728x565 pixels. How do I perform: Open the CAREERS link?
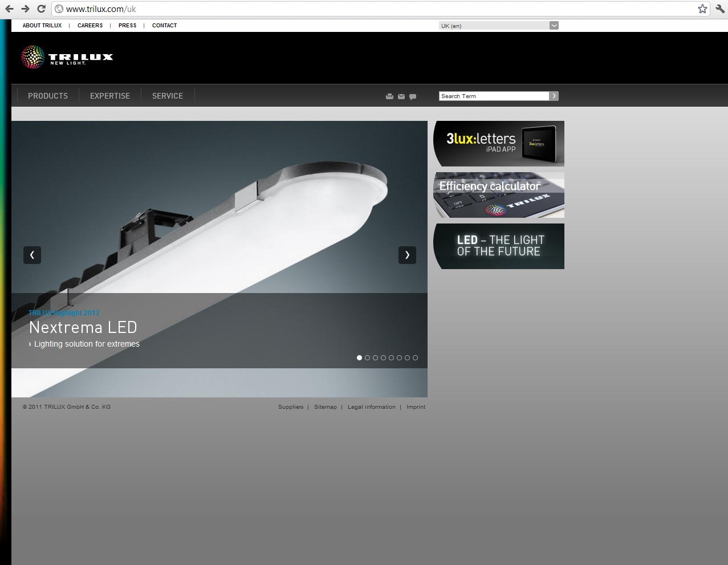pyautogui.click(x=90, y=26)
